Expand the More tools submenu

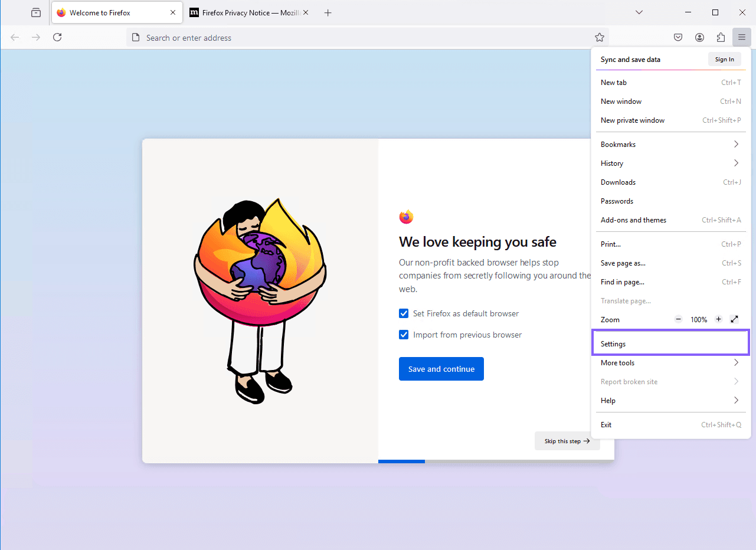(x=670, y=363)
